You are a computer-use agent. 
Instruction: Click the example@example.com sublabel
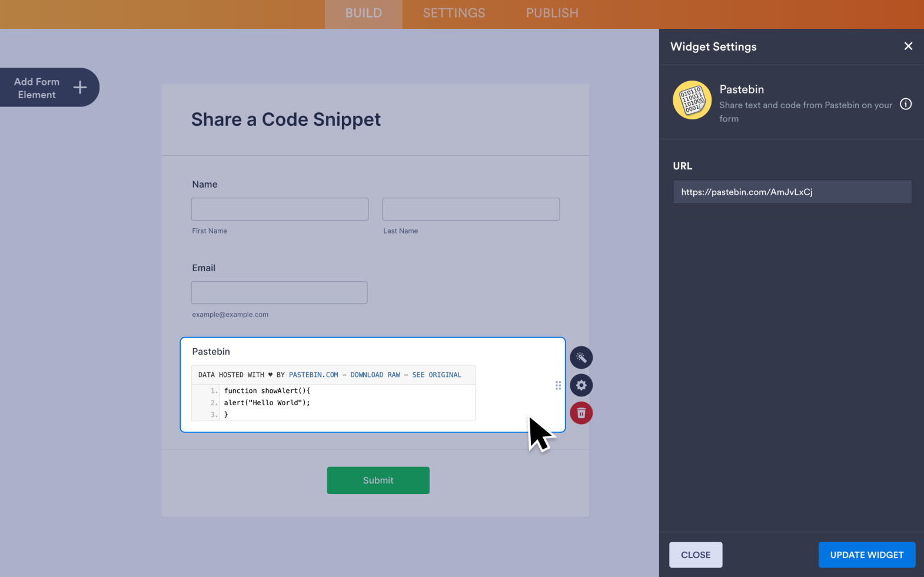pos(230,315)
